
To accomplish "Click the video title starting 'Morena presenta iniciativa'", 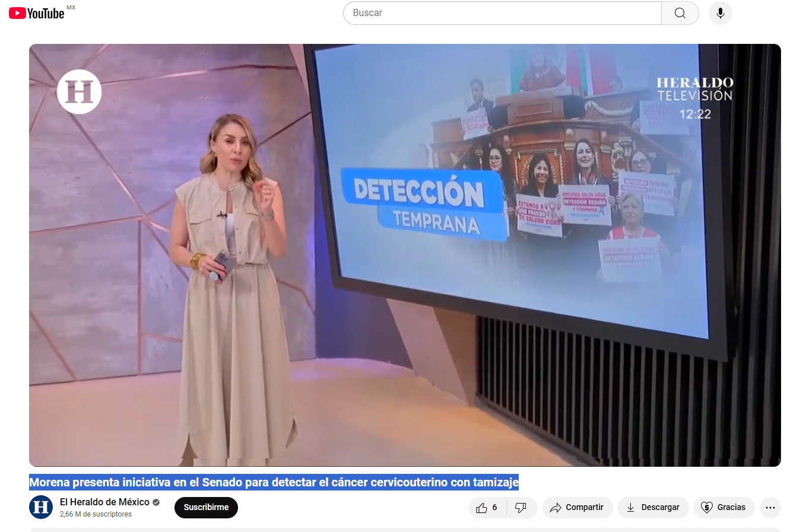I will click(x=274, y=482).
